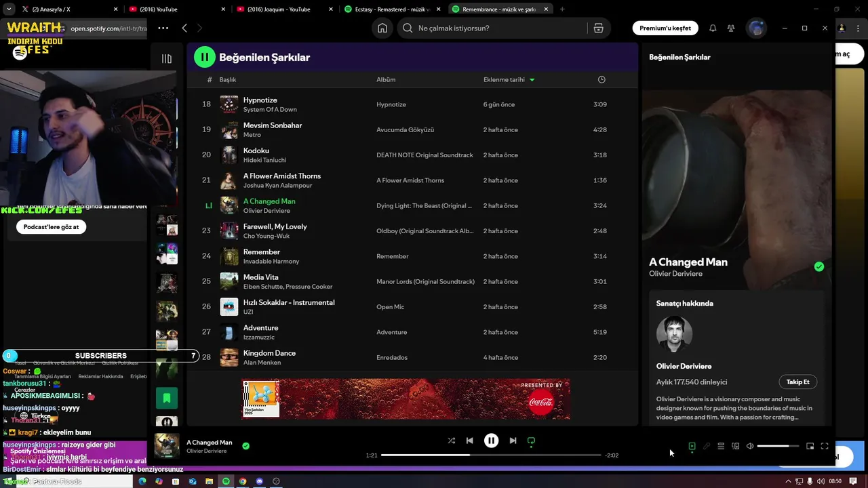Skip to the previous track
The width and height of the screenshot is (868, 488).
click(x=469, y=441)
